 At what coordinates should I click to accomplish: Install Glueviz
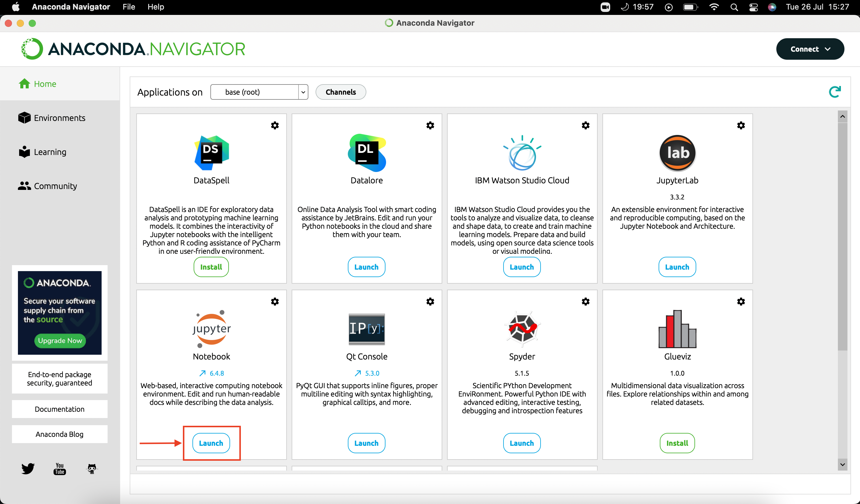coord(677,443)
